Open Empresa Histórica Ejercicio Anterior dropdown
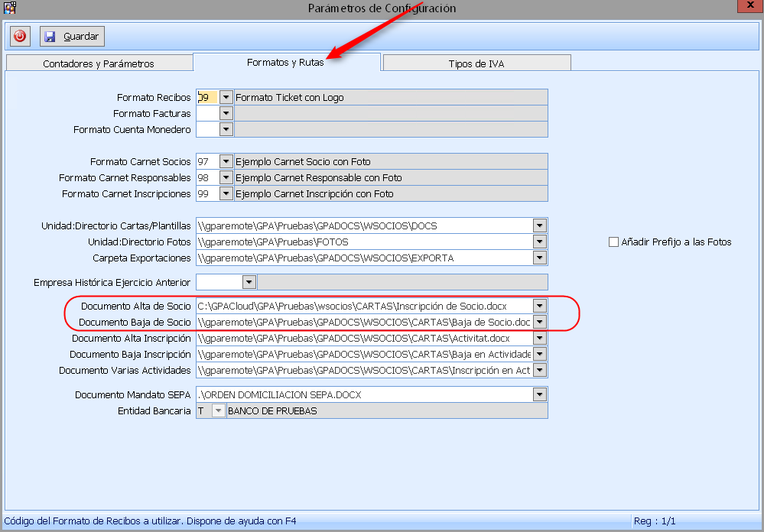The width and height of the screenshot is (764, 532). tap(249, 283)
